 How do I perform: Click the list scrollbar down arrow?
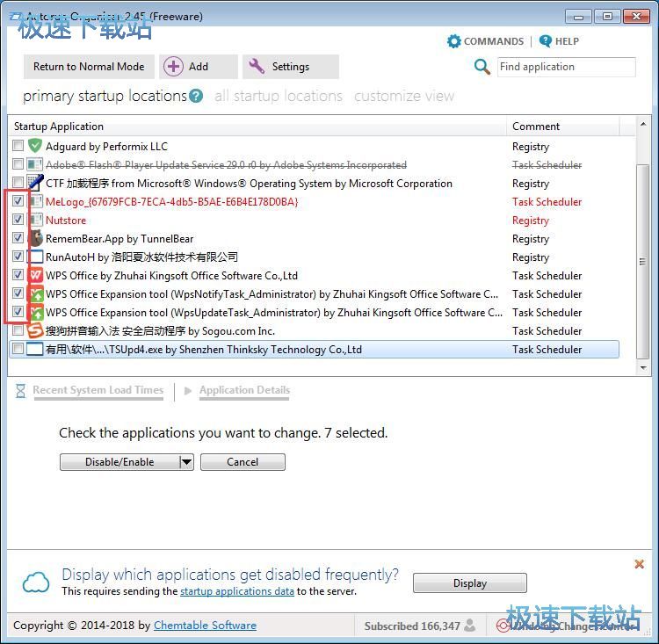(642, 367)
